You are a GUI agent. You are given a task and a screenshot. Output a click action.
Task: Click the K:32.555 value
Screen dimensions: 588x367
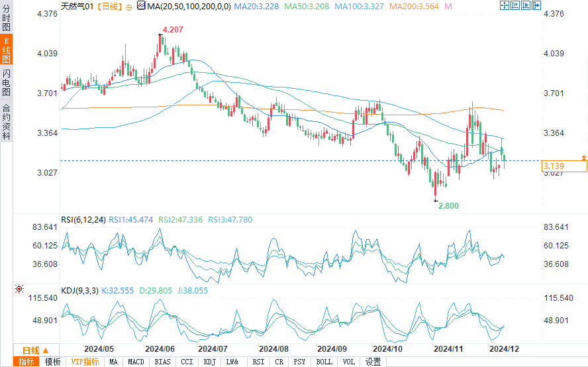[x=118, y=291]
